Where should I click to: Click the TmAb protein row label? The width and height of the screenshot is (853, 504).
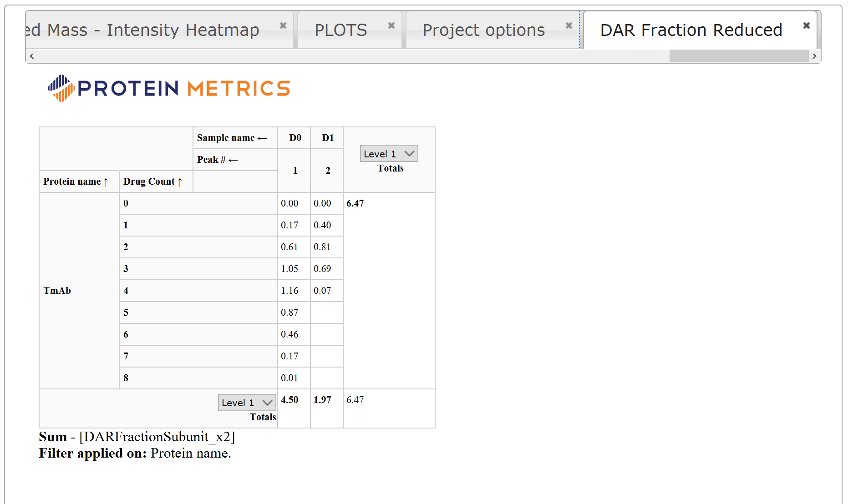click(57, 291)
